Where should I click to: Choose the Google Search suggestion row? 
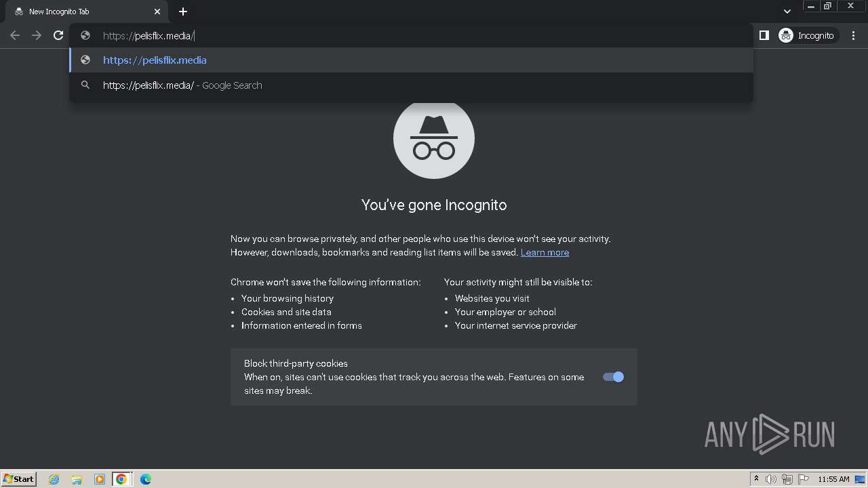click(411, 85)
